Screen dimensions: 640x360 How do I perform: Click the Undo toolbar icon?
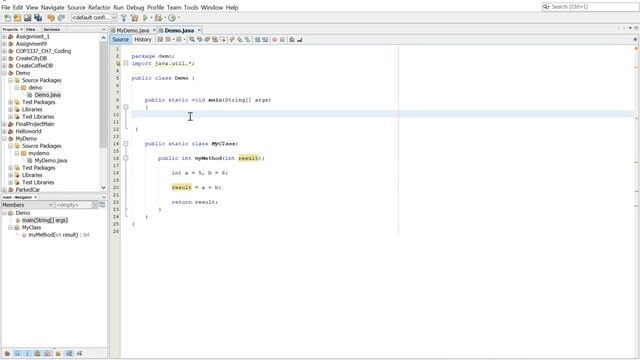pos(51,18)
